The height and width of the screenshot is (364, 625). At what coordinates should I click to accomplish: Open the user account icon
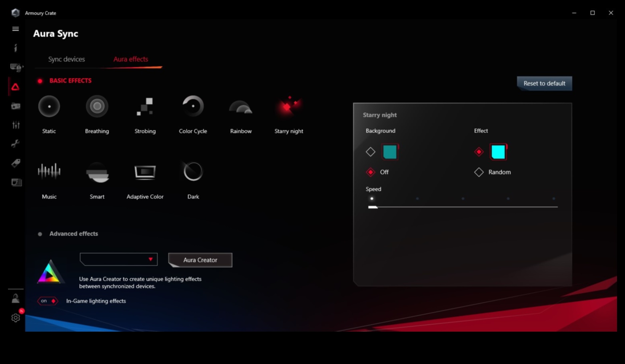pyautogui.click(x=16, y=298)
